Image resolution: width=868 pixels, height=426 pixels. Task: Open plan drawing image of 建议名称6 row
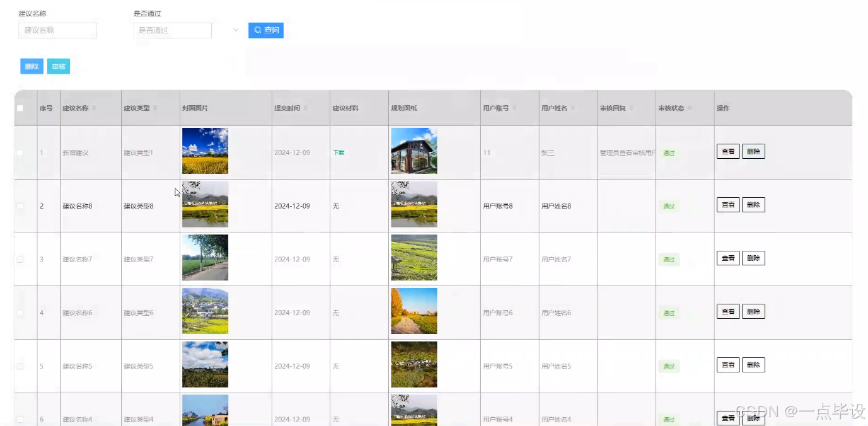414,311
